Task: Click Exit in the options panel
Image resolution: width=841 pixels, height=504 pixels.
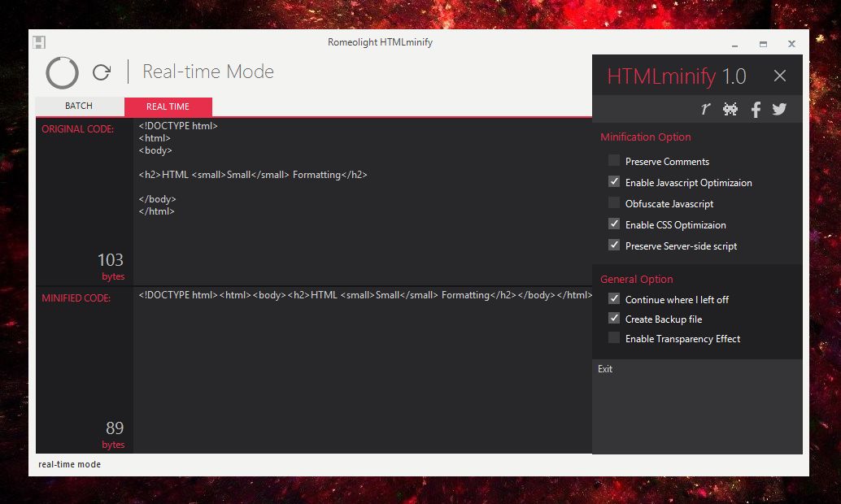Action: [x=605, y=369]
